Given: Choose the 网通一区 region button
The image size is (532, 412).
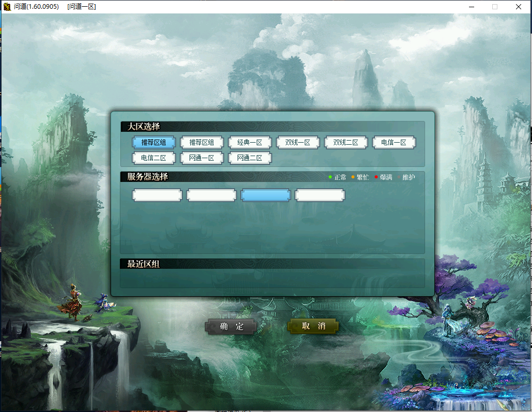Looking at the screenshot, I should [x=201, y=158].
